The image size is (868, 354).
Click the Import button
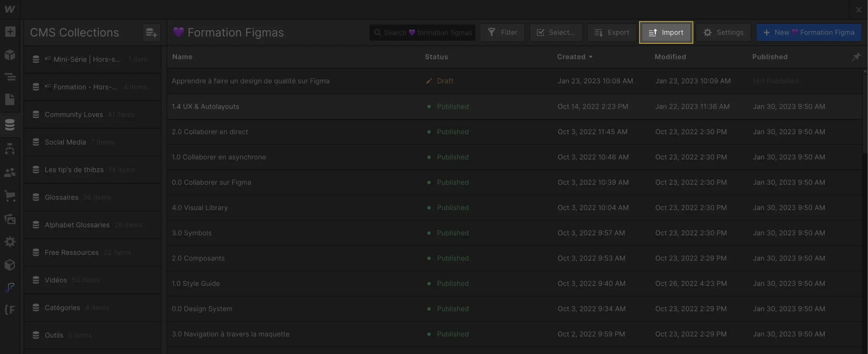coord(666,33)
